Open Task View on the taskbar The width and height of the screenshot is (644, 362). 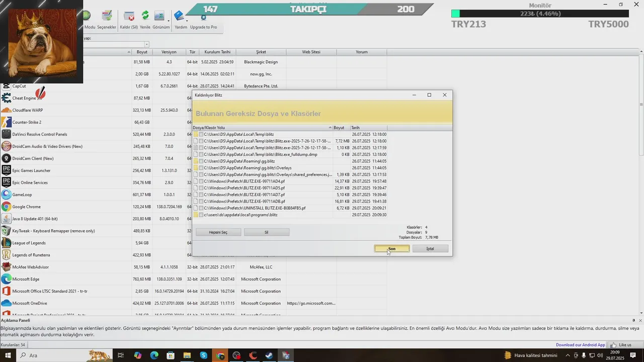tap(121, 355)
